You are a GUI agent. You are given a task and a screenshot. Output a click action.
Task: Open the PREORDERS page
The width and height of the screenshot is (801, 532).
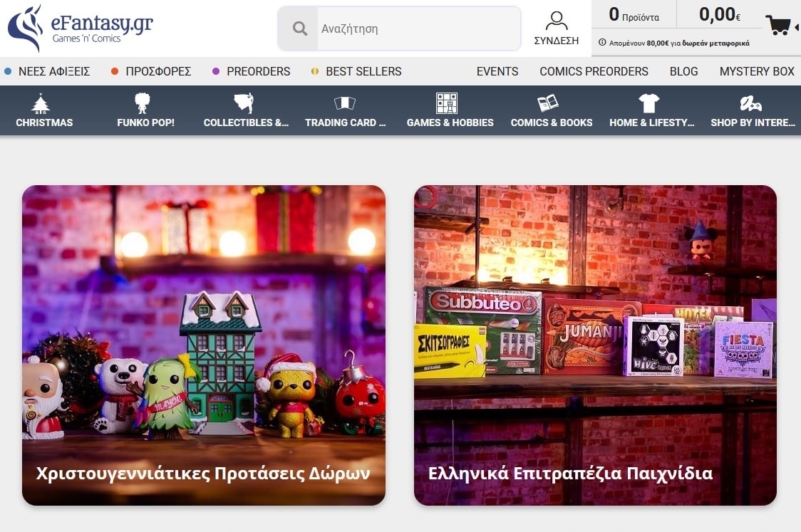(259, 71)
